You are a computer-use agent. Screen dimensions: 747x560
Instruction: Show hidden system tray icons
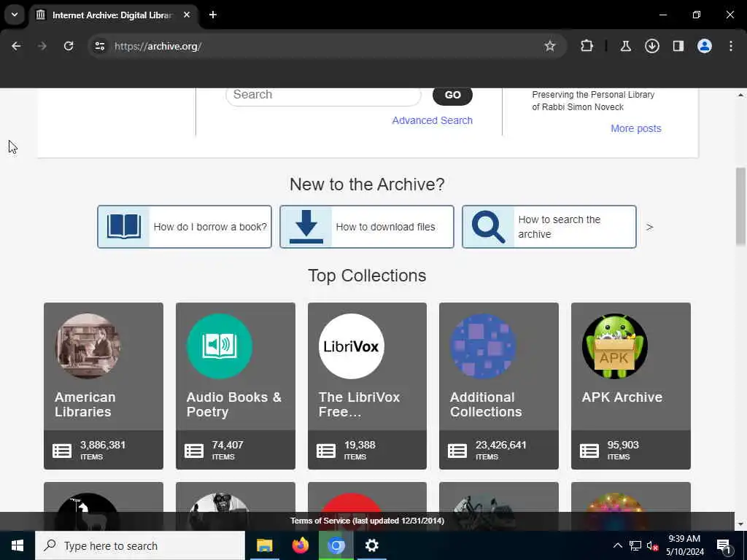click(617, 545)
